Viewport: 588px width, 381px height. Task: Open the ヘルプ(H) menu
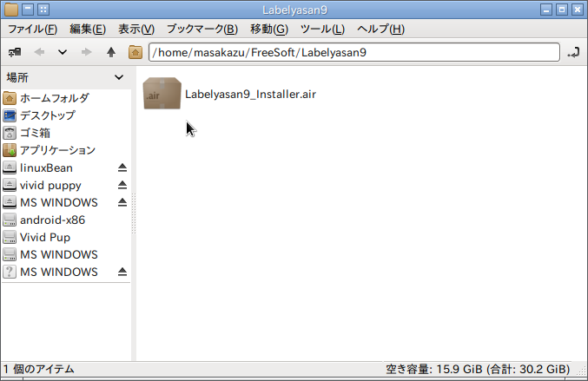pos(380,29)
